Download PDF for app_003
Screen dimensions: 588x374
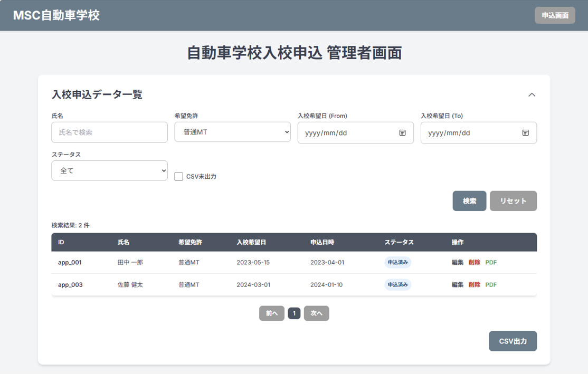coord(491,285)
